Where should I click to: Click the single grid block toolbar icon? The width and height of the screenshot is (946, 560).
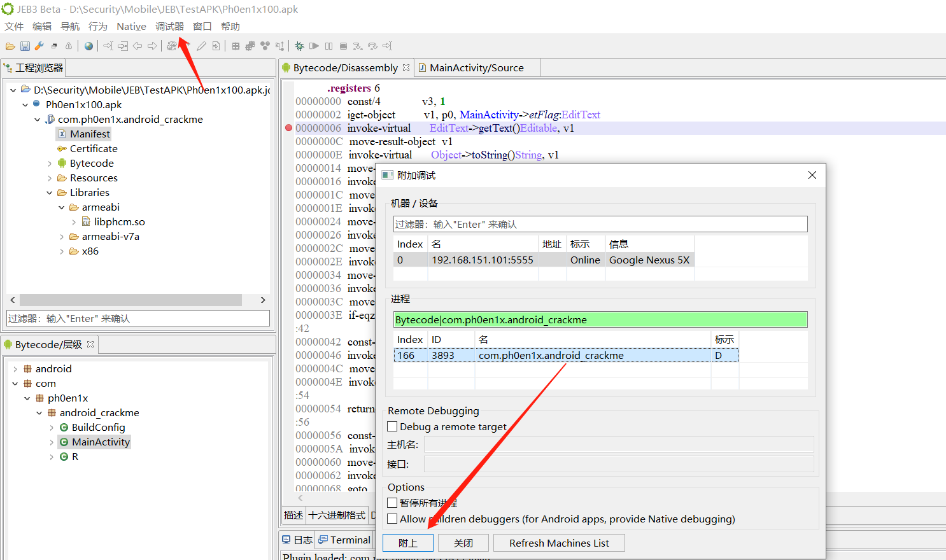click(236, 46)
